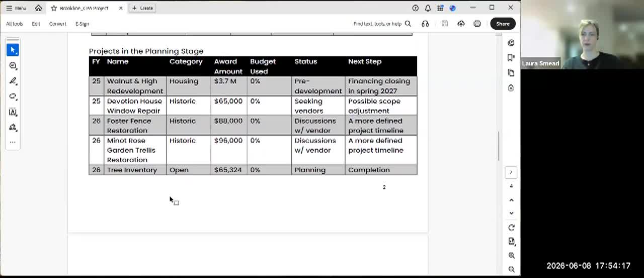Choose the highlighter pen tool
Viewport: 644px width, 278px height.
tap(13, 81)
